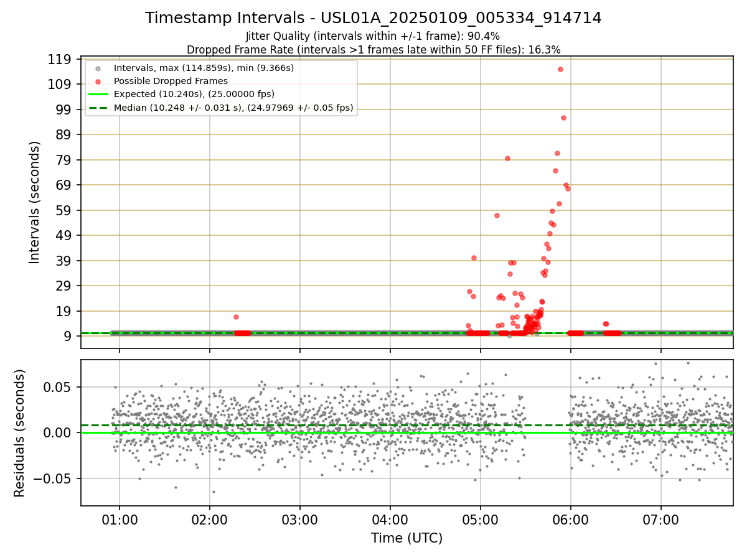Click the red dropped-frame point near 79 seconds
The height and width of the screenshot is (560, 747).
coord(507,158)
